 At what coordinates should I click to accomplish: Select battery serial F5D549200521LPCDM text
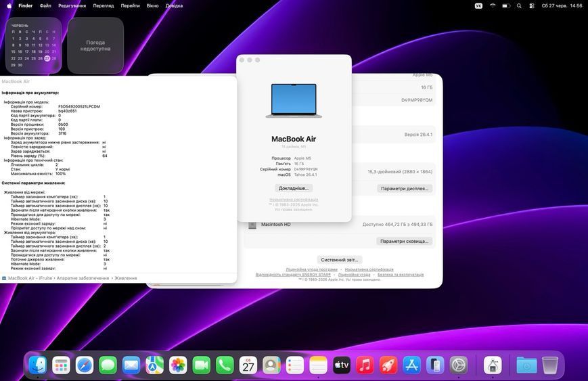click(x=79, y=106)
